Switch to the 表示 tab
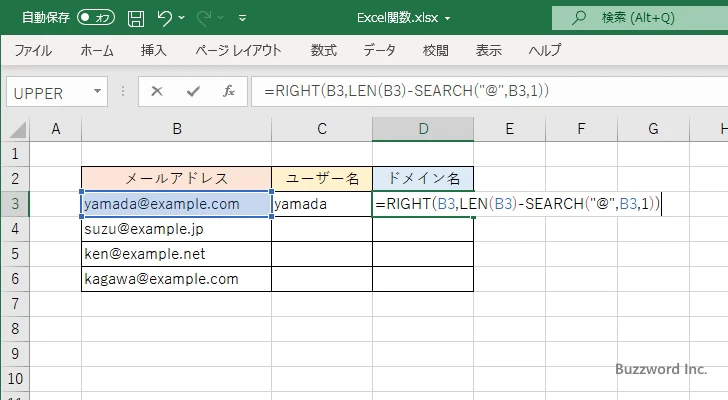Image resolution: width=728 pixels, height=400 pixels. click(x=488, y=50)
